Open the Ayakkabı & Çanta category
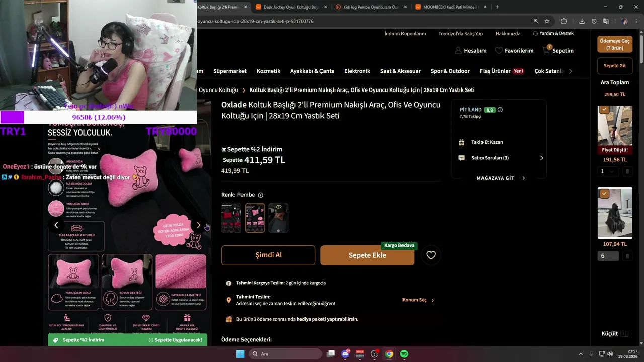Image resolution: width=644 pixels, height=362 pixels. coord(312,71)
